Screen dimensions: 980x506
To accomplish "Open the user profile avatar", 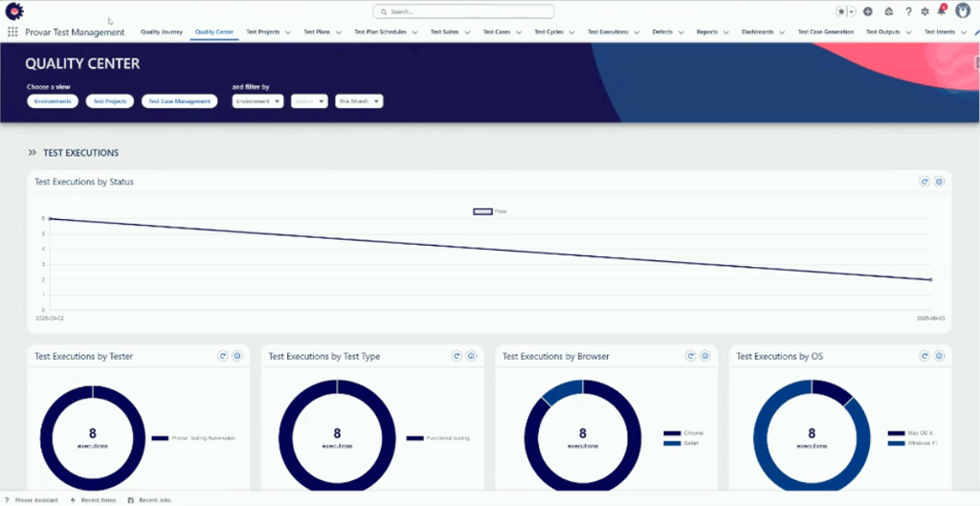I will tap(963, 11).
